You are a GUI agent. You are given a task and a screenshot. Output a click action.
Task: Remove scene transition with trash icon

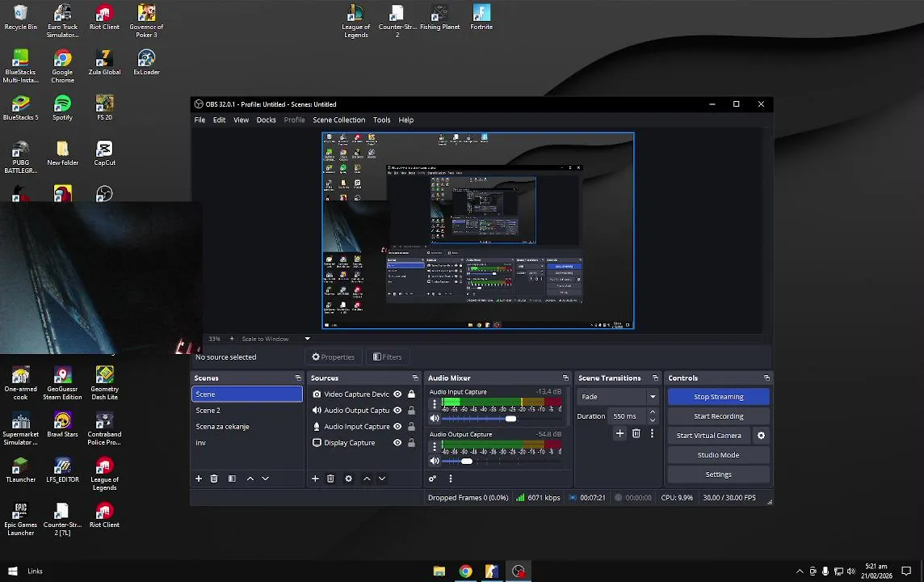point(636,433)
